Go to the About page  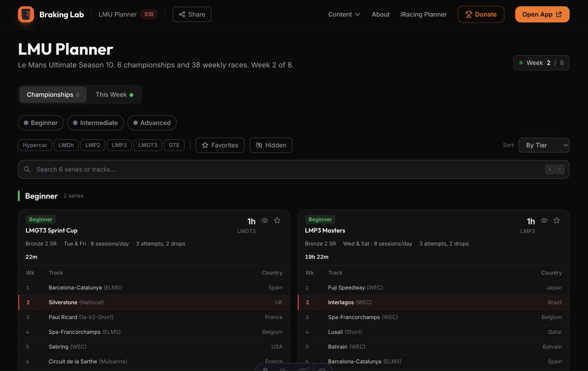point(381,14)
